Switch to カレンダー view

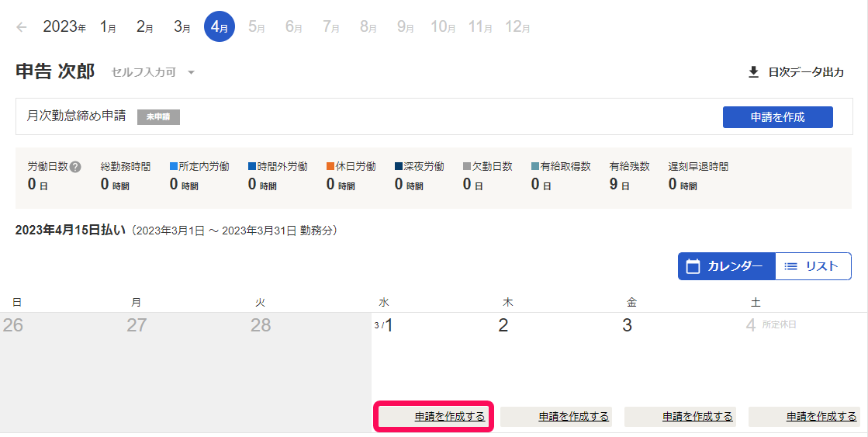pos(726,266)
